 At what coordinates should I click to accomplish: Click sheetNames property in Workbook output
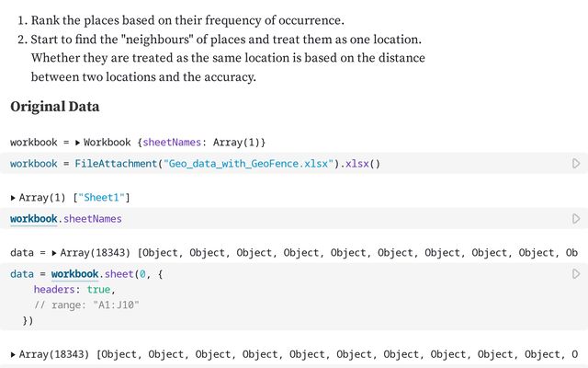tap(175, 143)
